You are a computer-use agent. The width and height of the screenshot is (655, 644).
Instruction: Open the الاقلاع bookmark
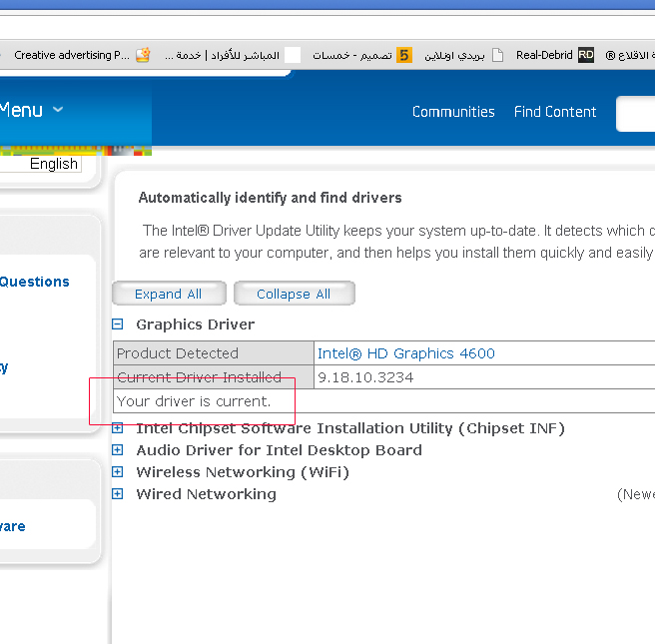pyautogui.click(x=630, y=55)
